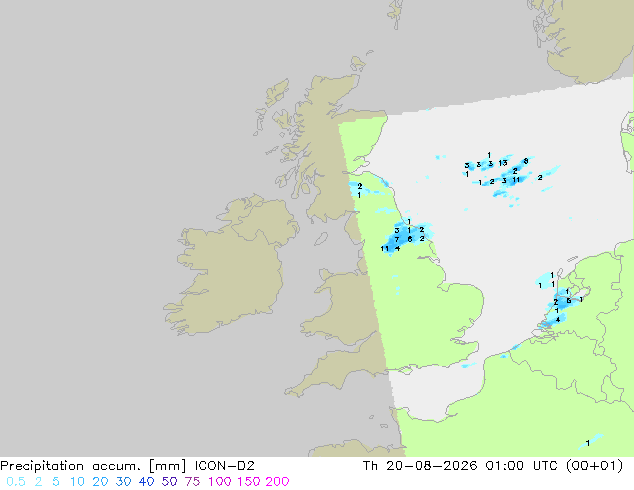Choose the 200 mm legend value

pyautogui.click(x=277, y=482)
